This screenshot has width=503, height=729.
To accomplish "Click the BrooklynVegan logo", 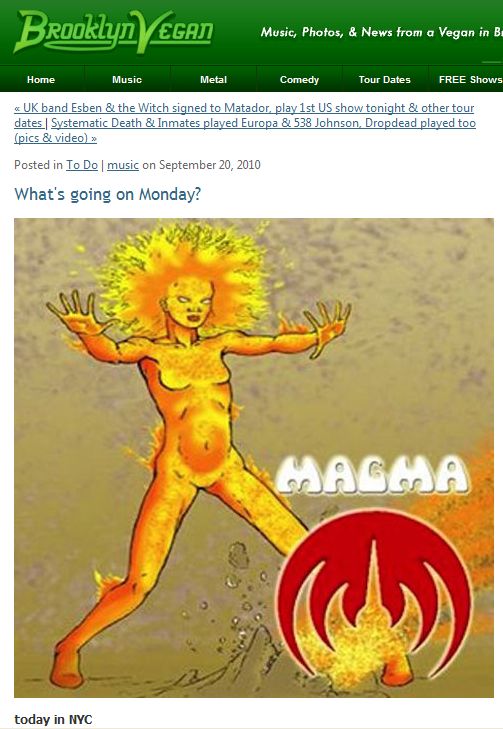I will (x=114, y=31).
